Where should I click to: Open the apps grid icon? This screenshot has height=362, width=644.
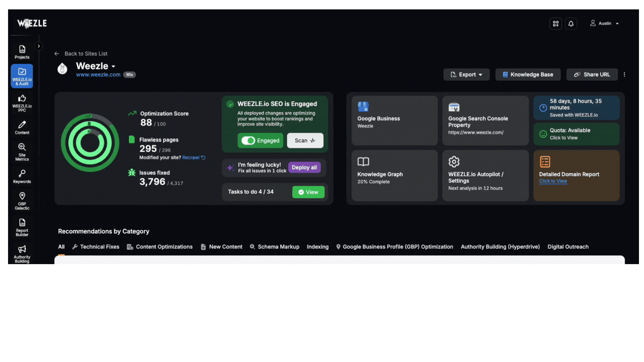coord(556,23)
